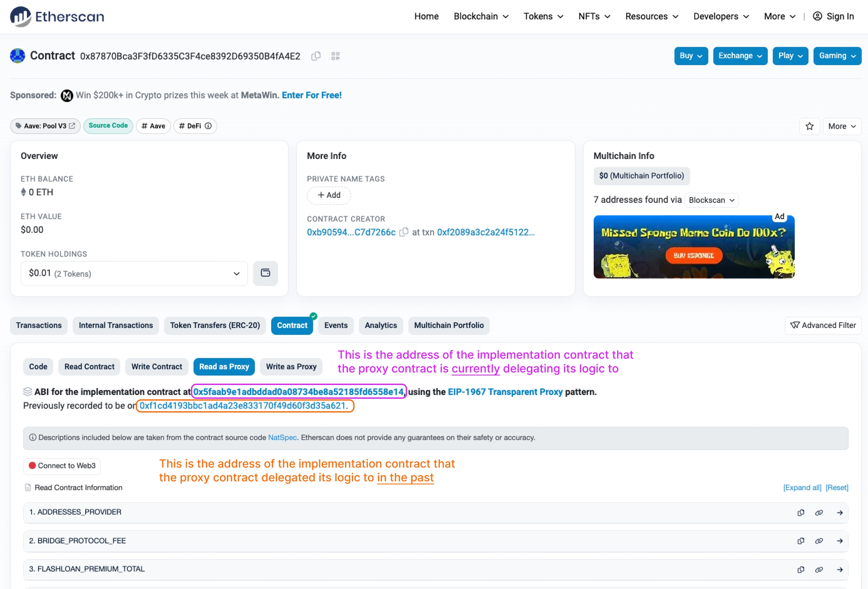The height and width of the screenshot is (589, 868).
Task: Open the Token Holdings dropdown
Action: coord(134,273)
